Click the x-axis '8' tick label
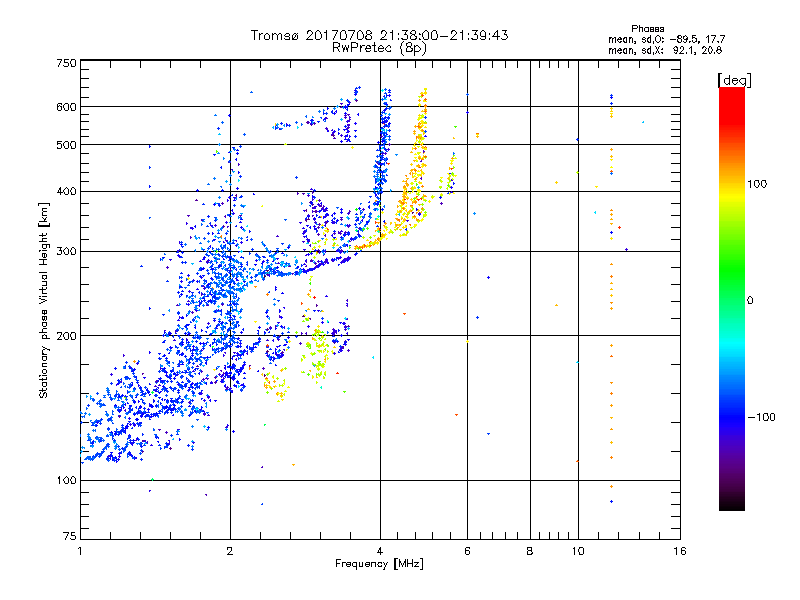The height and width of the screenshot is (600, 800). (x=530, y=551)
